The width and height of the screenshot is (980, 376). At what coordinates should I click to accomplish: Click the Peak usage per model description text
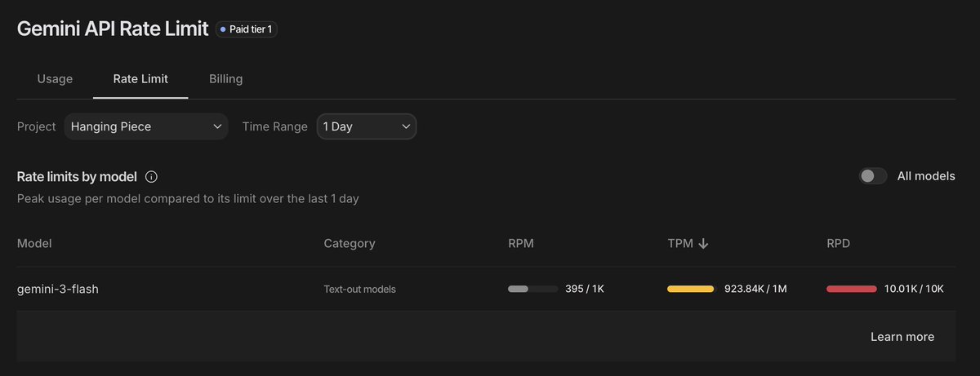[188, 198]
